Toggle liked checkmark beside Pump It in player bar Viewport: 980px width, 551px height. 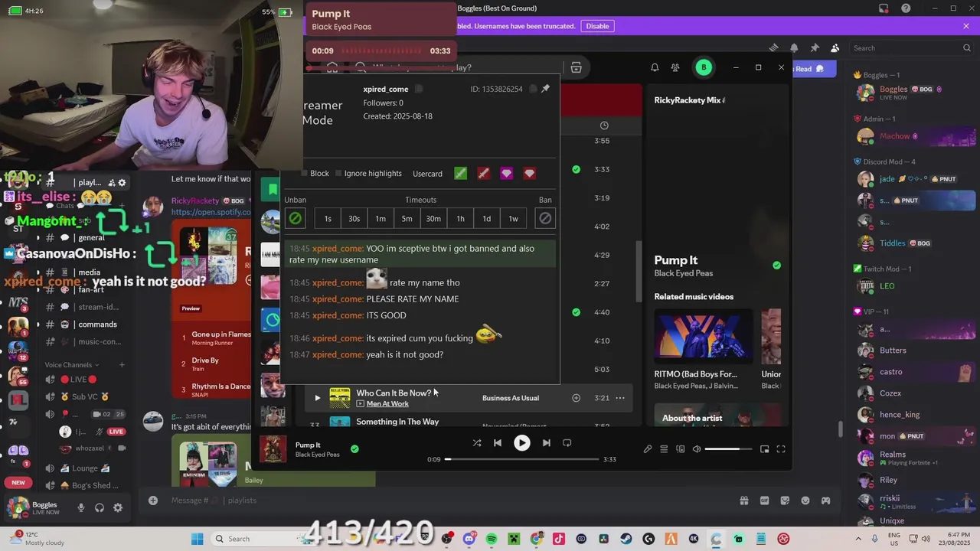[354, 449]
